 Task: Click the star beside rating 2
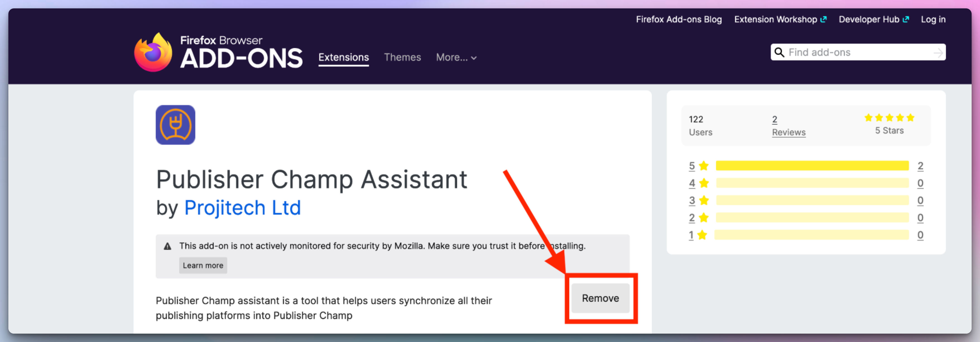pos(704,217)
